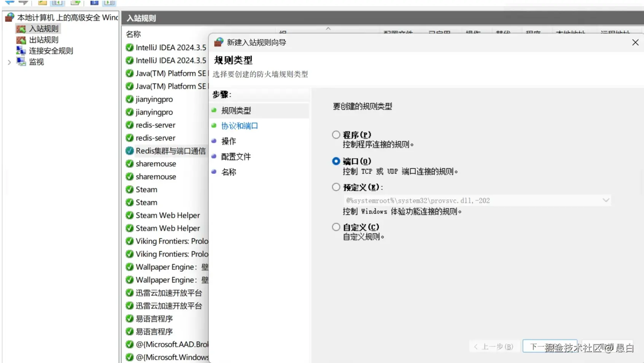The height and width of the screenshot is (363, 644).
Task: Click the 连接安全规则 icon in the tree
Action: (21, 51)
